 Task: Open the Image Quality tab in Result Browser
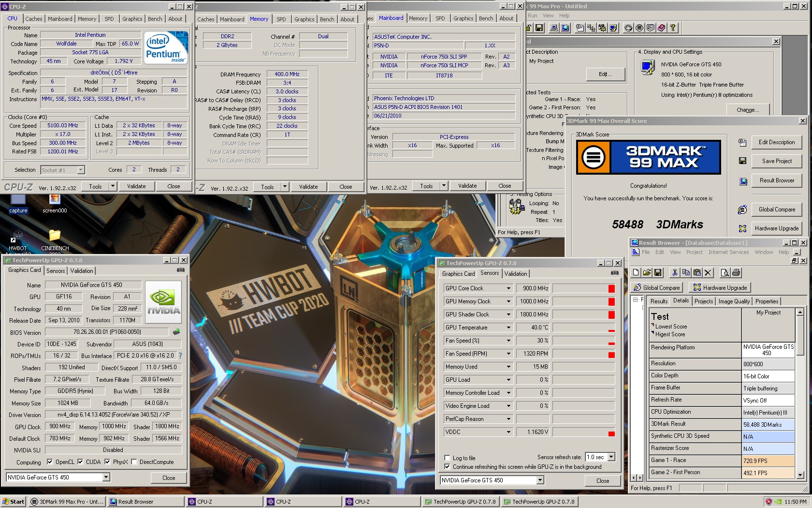(734, 301)
